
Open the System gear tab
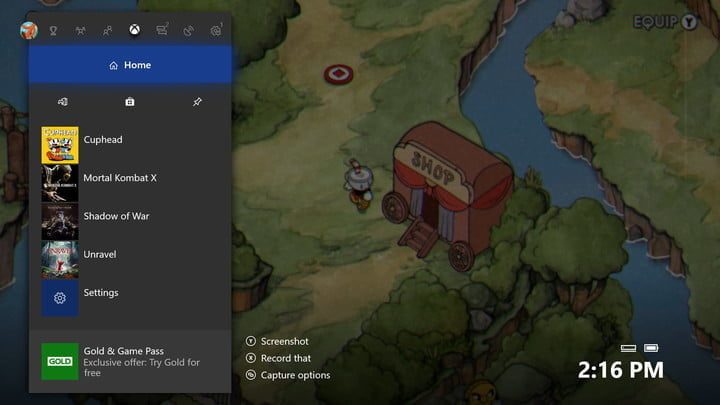(215, 30)
